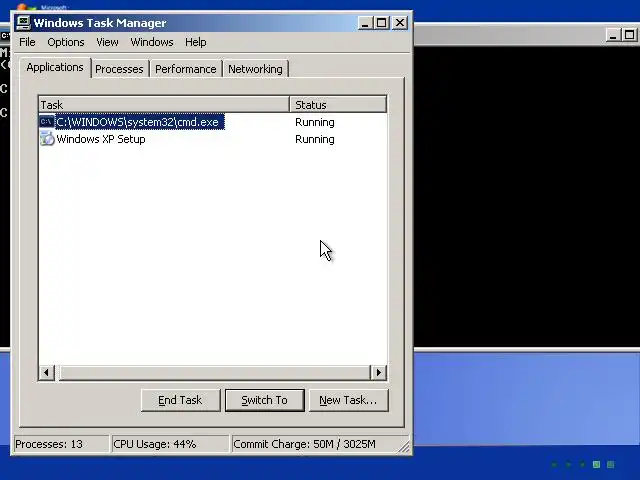640x480 pixels.
Task: Open the File menu
Action: pyautogui.click(x=27, y=42)
